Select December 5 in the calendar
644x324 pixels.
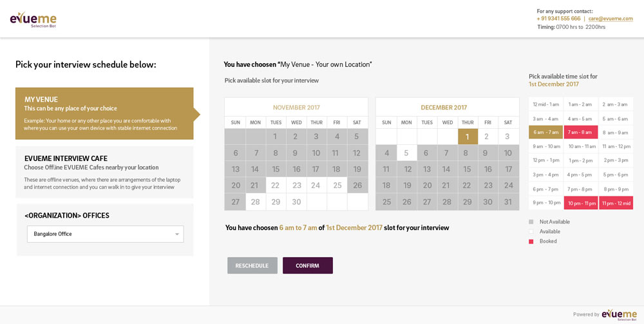coord(406,153)
